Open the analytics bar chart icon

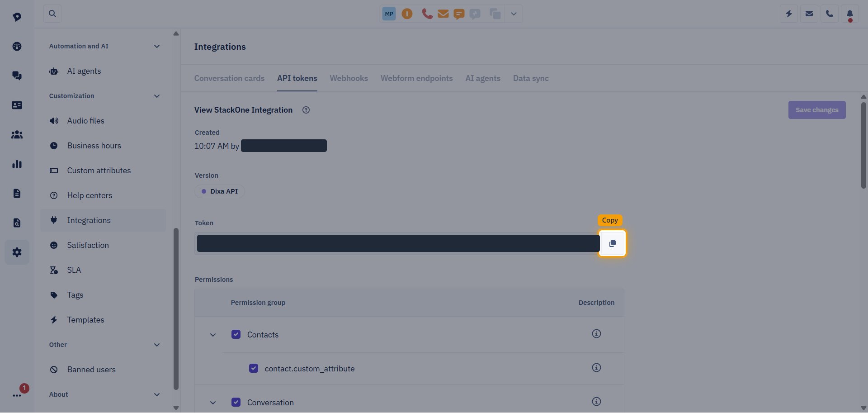(17, 164)
